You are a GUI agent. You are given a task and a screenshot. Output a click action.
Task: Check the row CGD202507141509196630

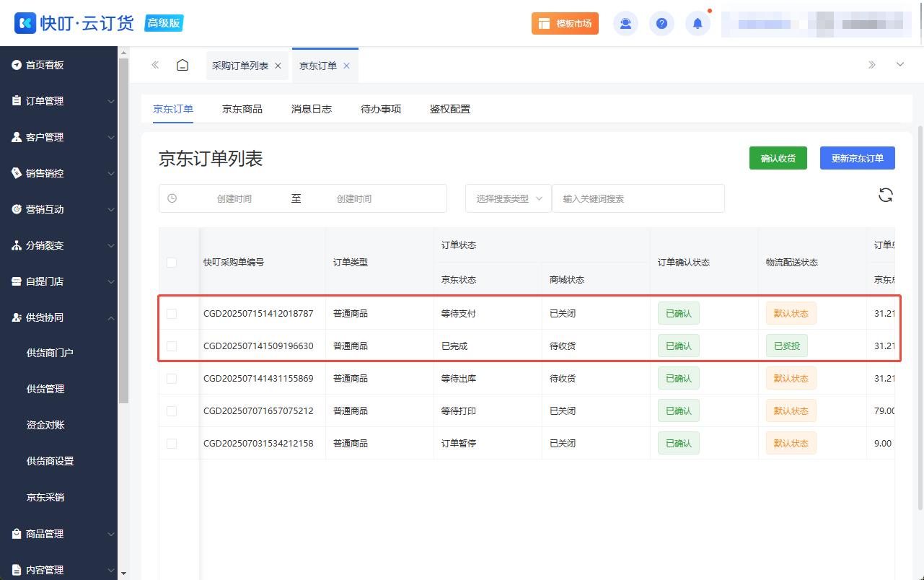pos(172,346)
